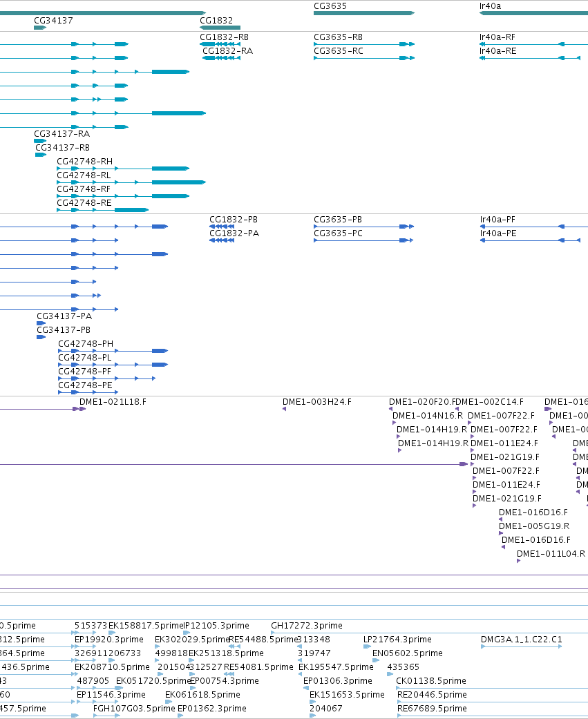Open EST RE54488.5prime
Viewport: 588px width, 719px height.
click(x=263, y=640)
